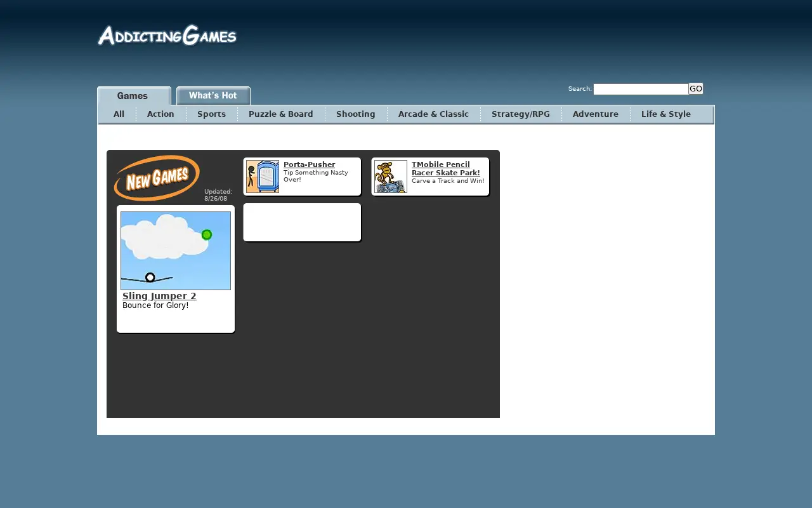Click the New Games badge logo
Image resolution: width=812 pixels, height=508 pixels.
(157, 178)
